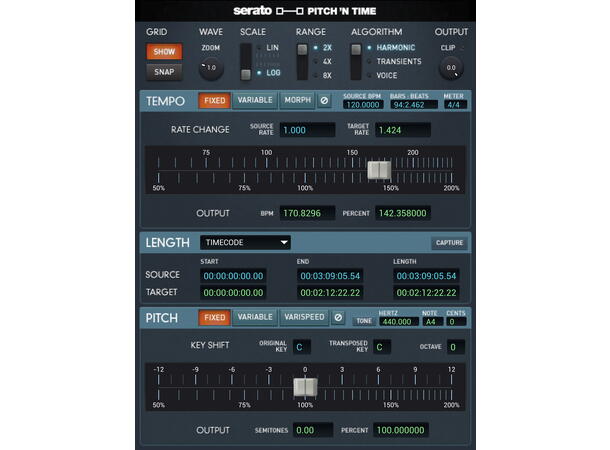Click pitch output PERCENT field 100.000000

pos(401,430)
